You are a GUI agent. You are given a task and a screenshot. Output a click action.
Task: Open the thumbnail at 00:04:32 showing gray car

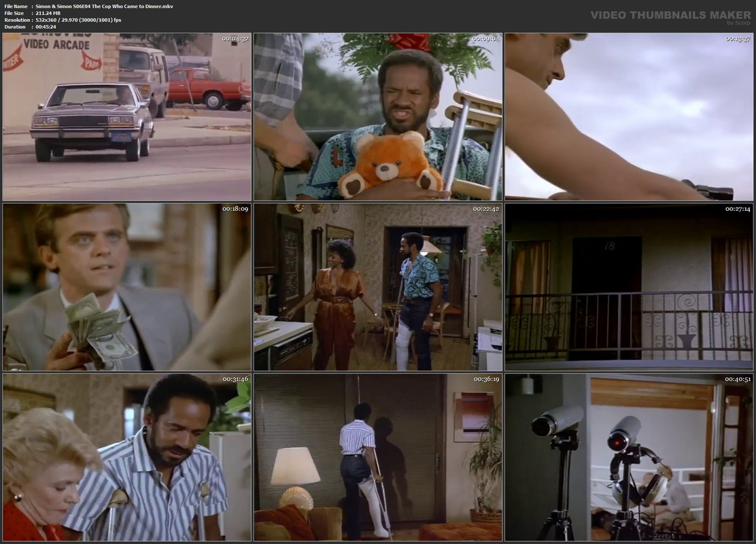point(127,117)
